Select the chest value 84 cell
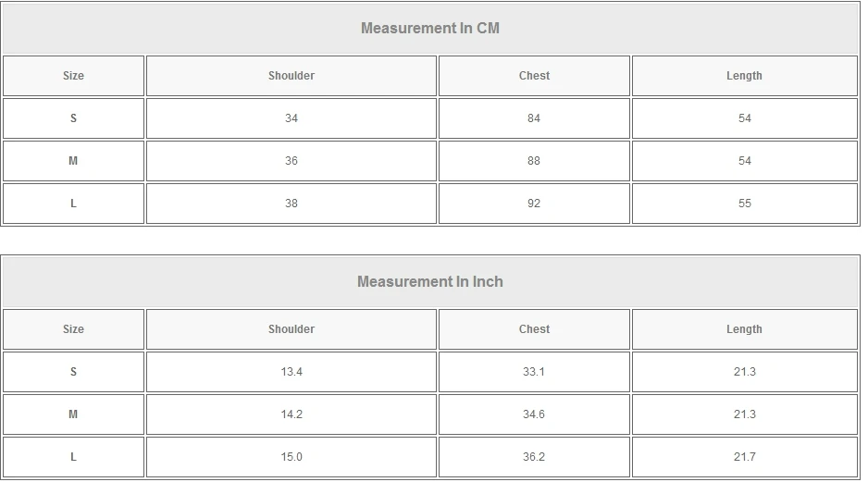Viewport: 868px width, 482px height. click(534, 118)
